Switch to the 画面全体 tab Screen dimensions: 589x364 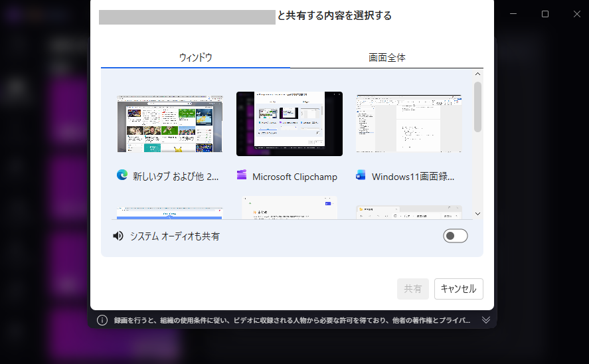(x=386, y=58)
